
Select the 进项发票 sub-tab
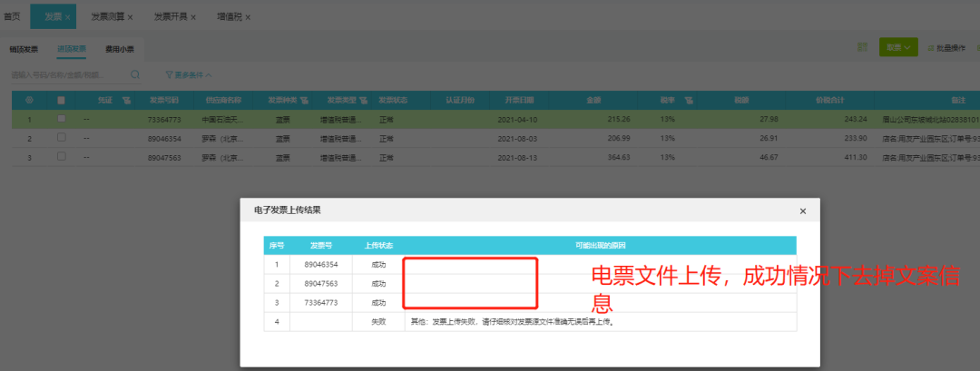point(72,49)
